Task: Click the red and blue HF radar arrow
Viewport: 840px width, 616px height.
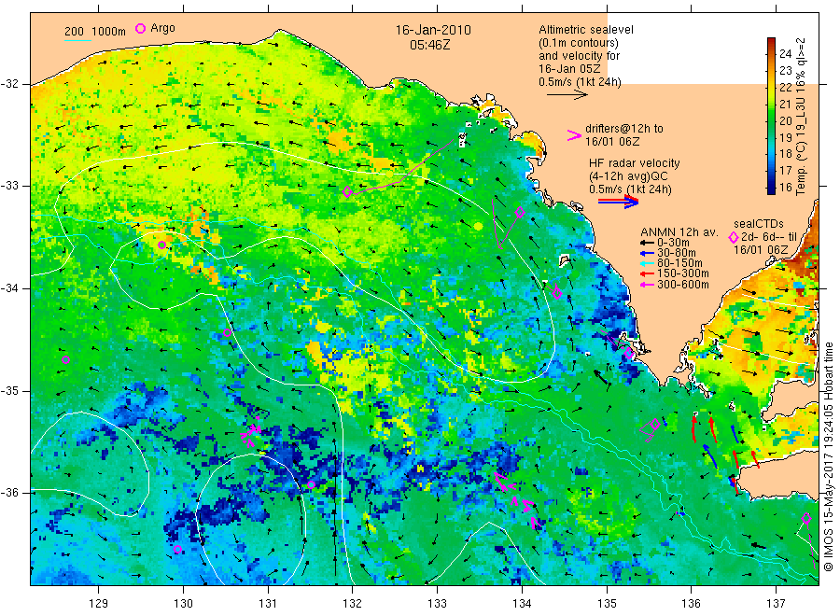Action: [618, 202]
